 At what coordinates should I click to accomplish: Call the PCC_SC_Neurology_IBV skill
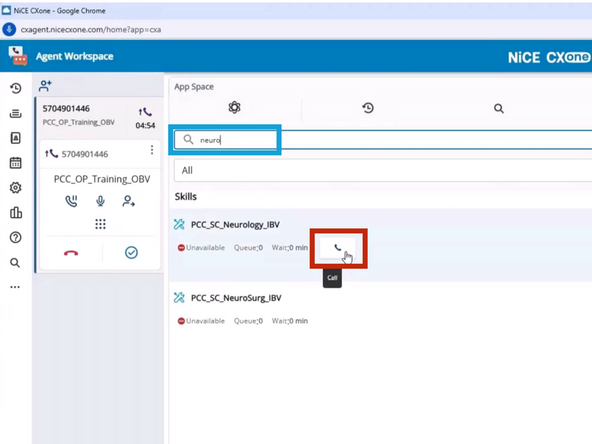338,248
